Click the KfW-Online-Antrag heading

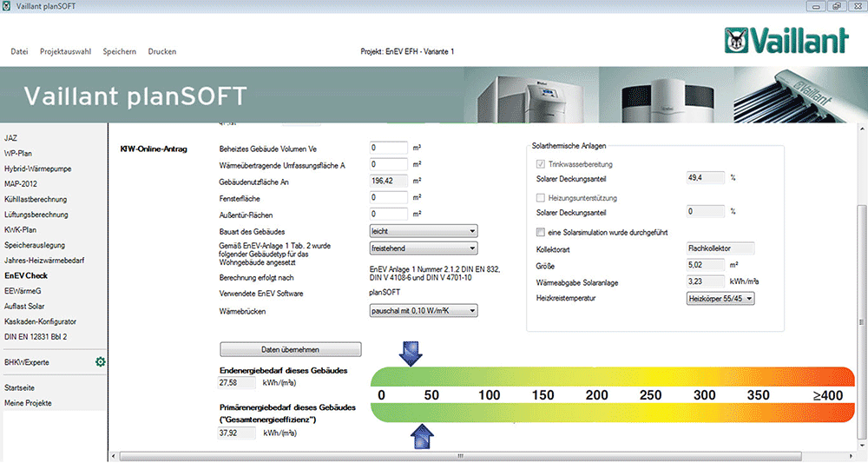pyautogui.click(x=154, y=149)
